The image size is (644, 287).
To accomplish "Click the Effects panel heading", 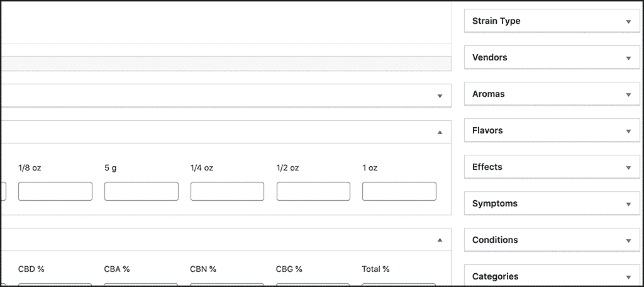I will [487, 167].
